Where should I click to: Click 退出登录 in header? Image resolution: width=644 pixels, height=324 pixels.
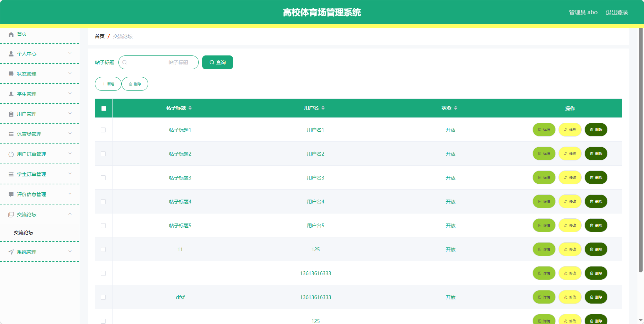click(617, 12)
